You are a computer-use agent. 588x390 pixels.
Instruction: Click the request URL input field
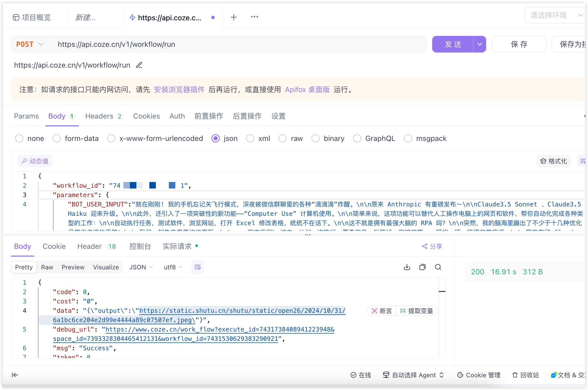coord(239,44)
